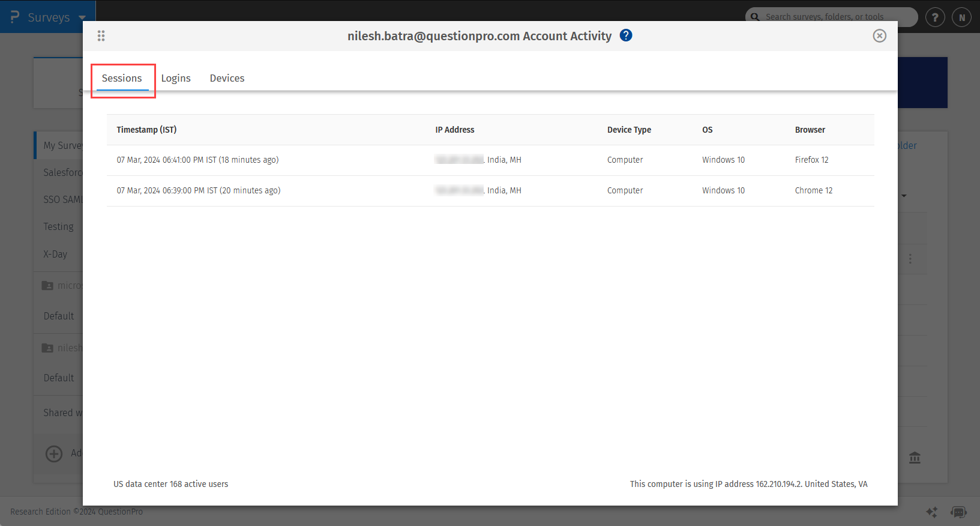Click the drag handle dots in dialog header
The width and height of the screenshot is (980, 526).
point(101,36)
